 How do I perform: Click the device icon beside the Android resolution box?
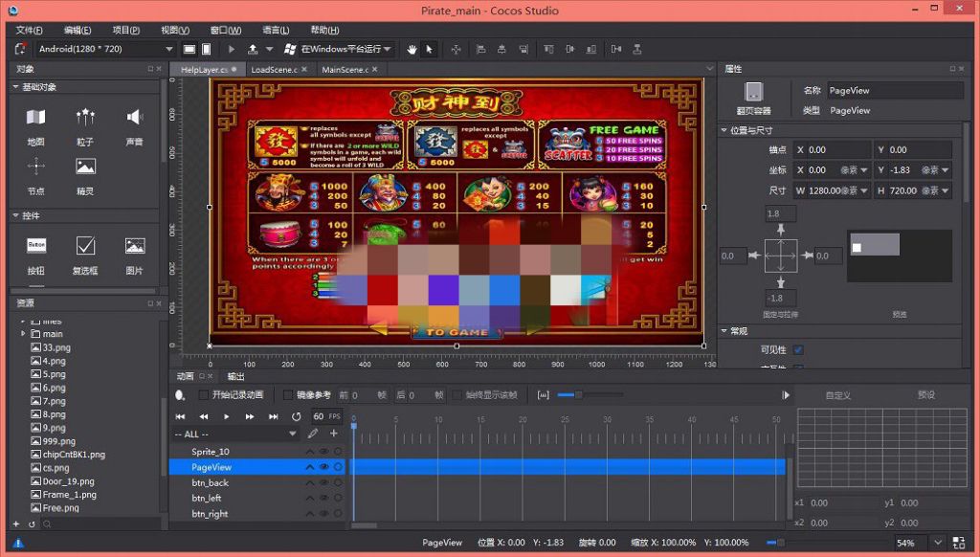click(21, 49)
